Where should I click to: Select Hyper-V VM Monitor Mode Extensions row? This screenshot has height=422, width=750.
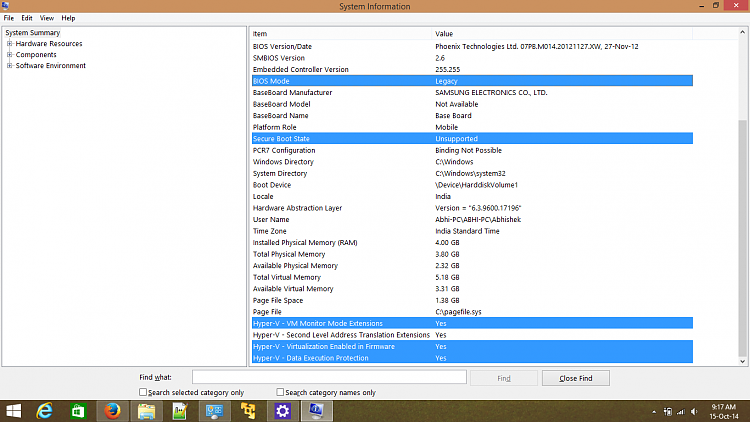tap(472, 323)
